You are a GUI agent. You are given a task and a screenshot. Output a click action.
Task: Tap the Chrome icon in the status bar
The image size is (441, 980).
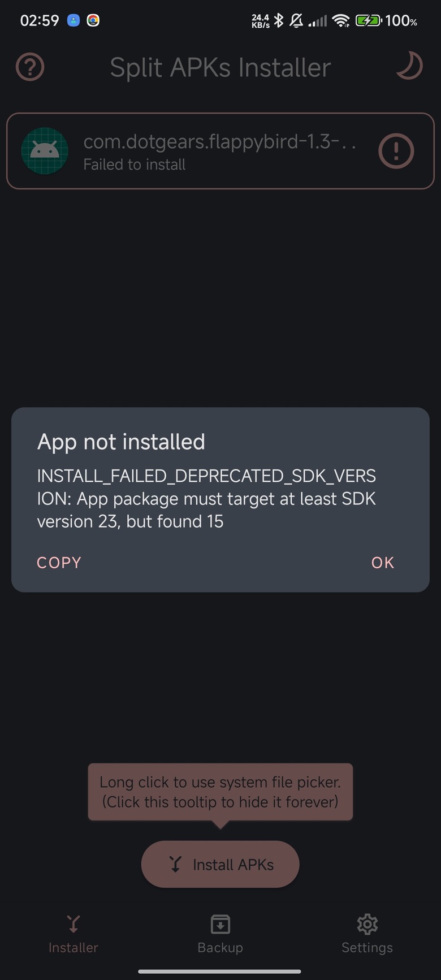point(93,20)
